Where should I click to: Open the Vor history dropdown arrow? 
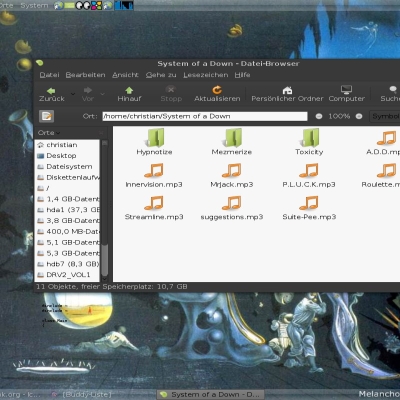[103, 94]
